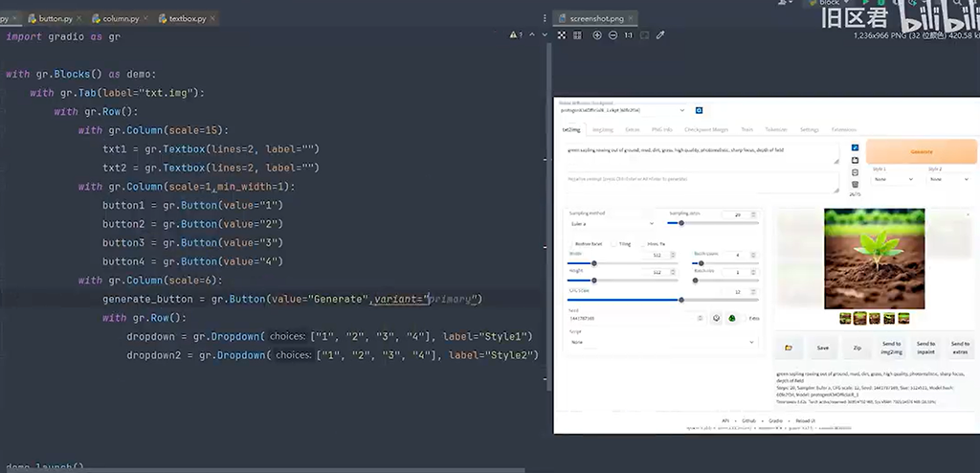Select the PNG Info tab in the preview

click(x=662, y=129)
